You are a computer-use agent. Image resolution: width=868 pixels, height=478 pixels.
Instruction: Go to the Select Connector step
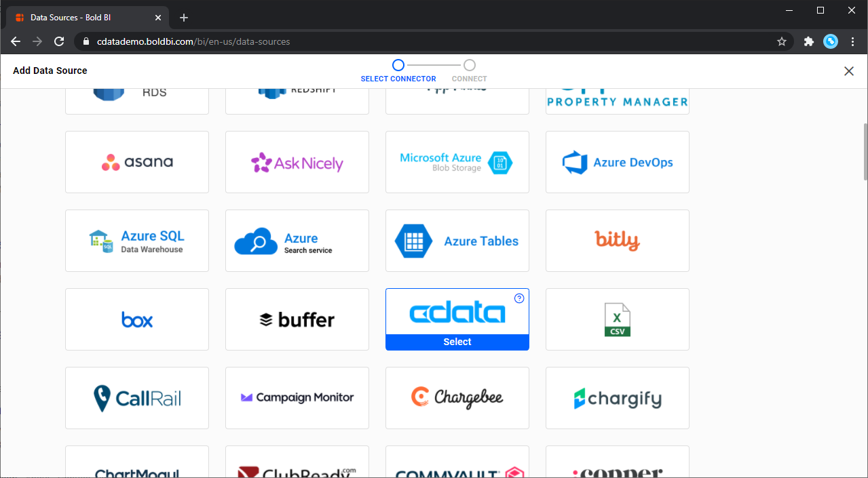(398, 71)
